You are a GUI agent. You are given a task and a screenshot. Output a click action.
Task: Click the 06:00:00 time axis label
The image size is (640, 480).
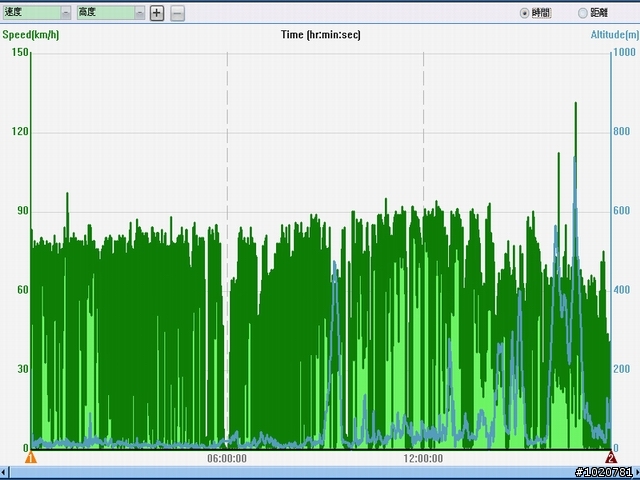pyautogui.click(x=227, y=458)
